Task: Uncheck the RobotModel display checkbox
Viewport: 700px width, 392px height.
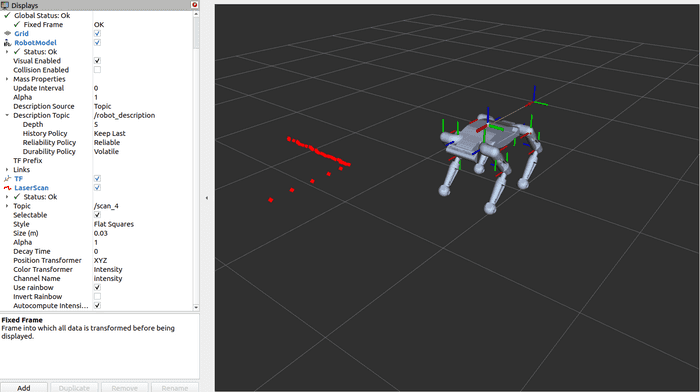Action: (97, 42)
